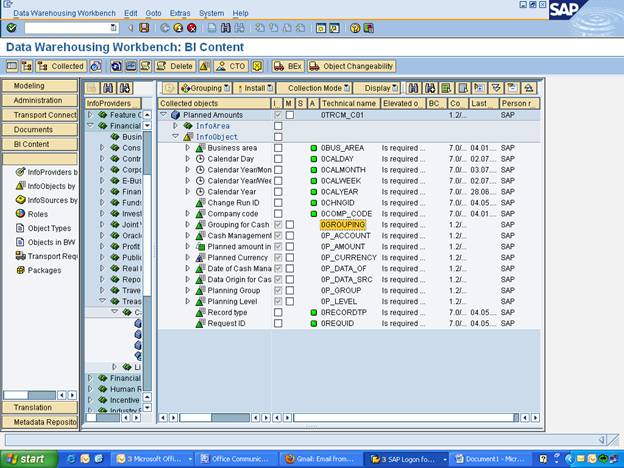Open the Collection Mode dropdown
This screenshot has width=624, height=468.
click(x=314, y=88)
